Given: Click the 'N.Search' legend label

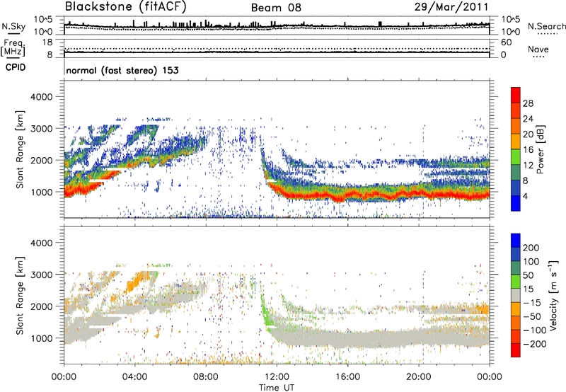Looking at the screenshot, I should [546, 26].
